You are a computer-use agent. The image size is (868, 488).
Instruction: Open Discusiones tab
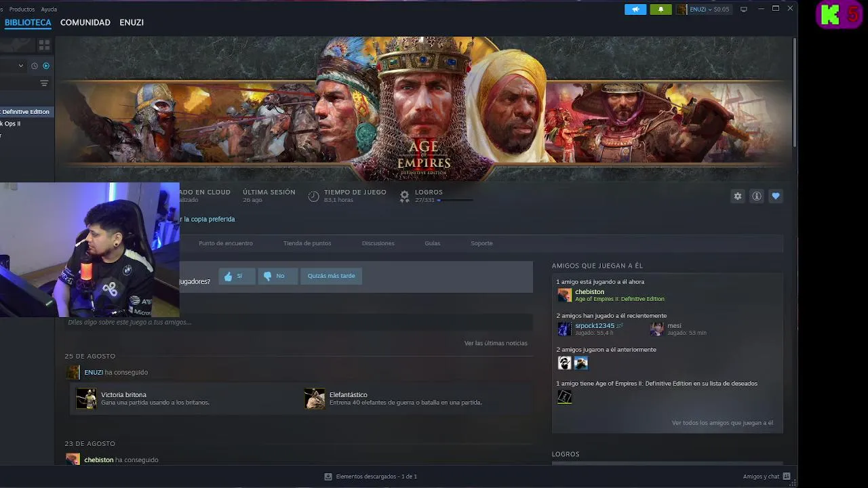(378, 243)
